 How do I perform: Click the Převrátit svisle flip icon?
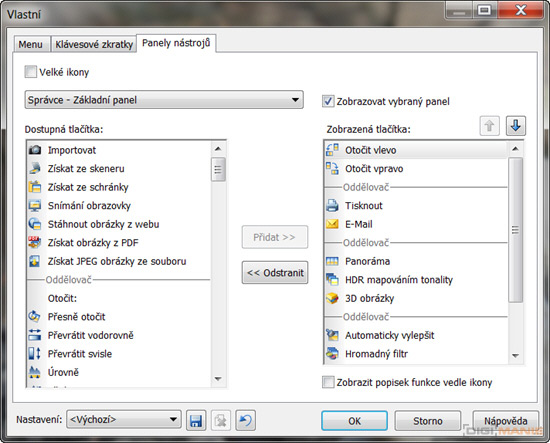[34, 354]
